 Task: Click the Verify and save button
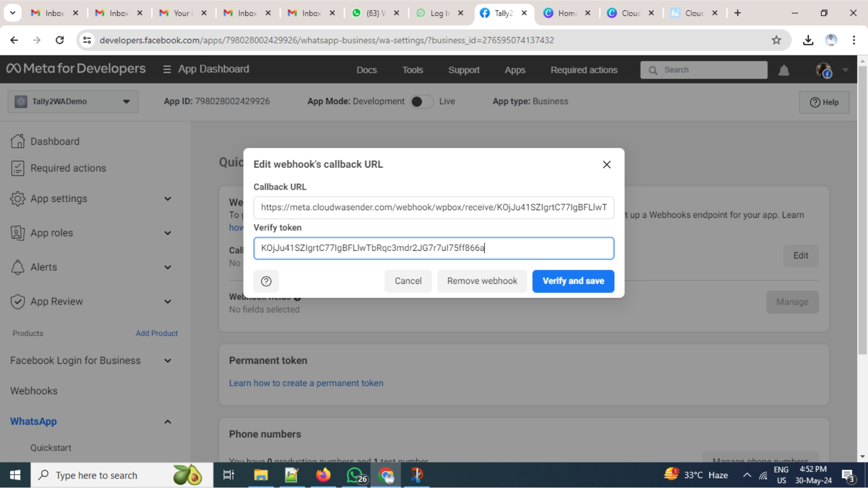573,281
